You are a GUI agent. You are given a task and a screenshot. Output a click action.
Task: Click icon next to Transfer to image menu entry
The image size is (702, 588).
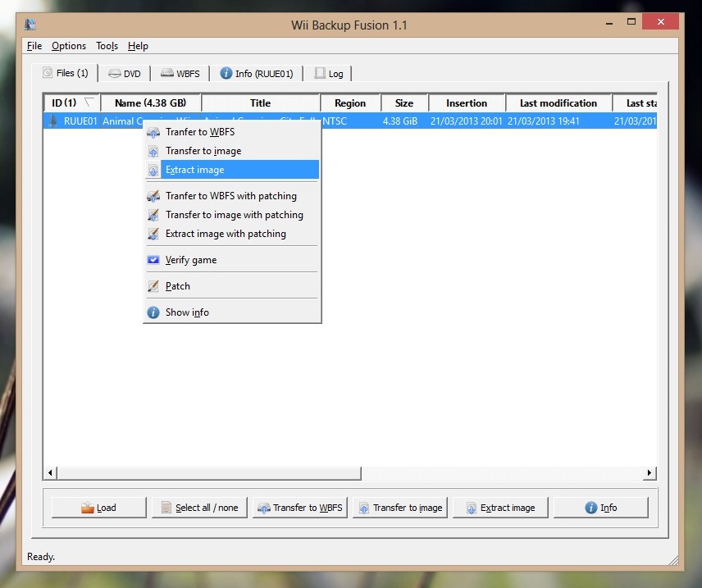click(153, 152)
